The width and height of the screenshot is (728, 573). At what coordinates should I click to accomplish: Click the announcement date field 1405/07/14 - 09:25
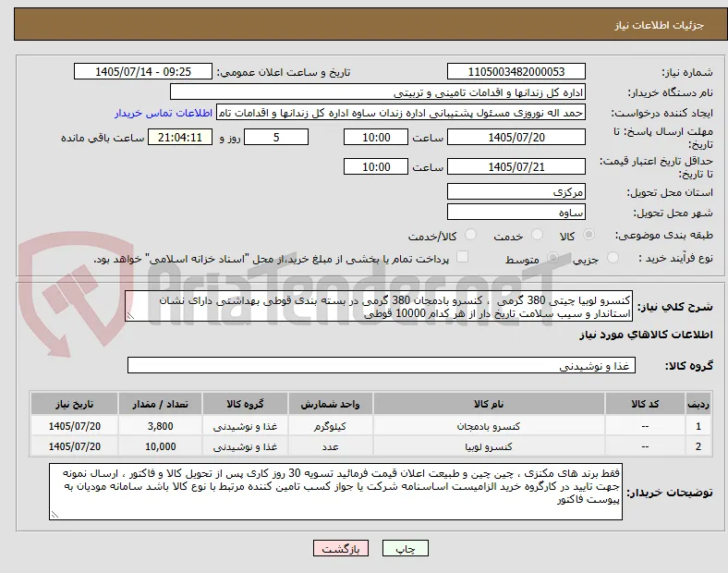point(143,71)
